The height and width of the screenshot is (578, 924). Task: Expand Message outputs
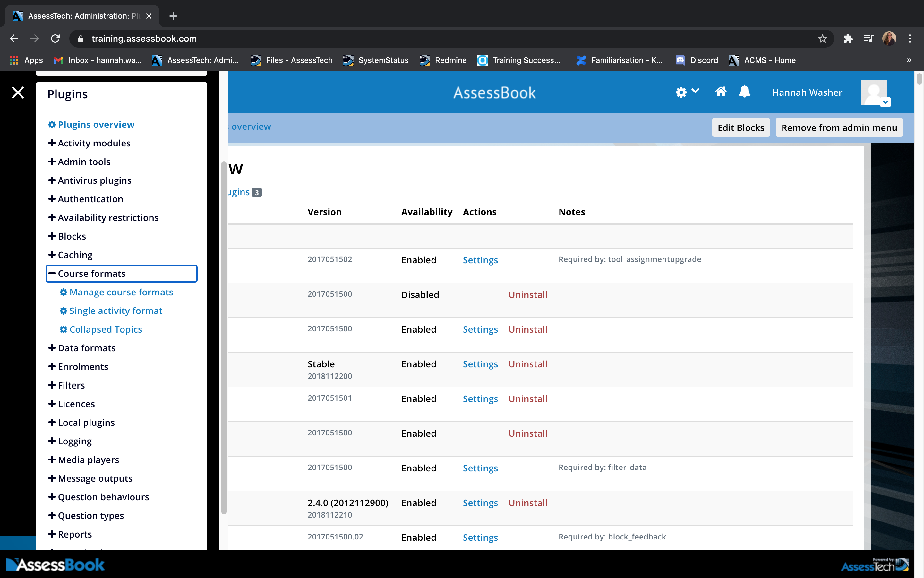(90, 478)
